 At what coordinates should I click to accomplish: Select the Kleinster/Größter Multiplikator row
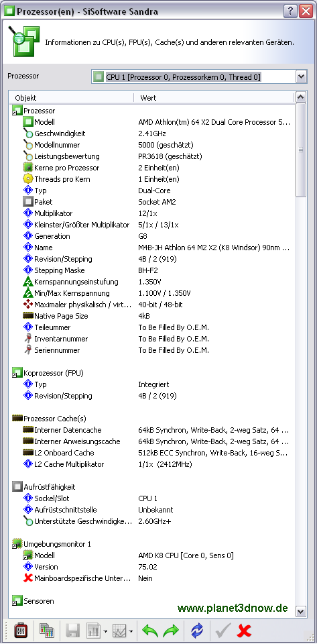151,225
